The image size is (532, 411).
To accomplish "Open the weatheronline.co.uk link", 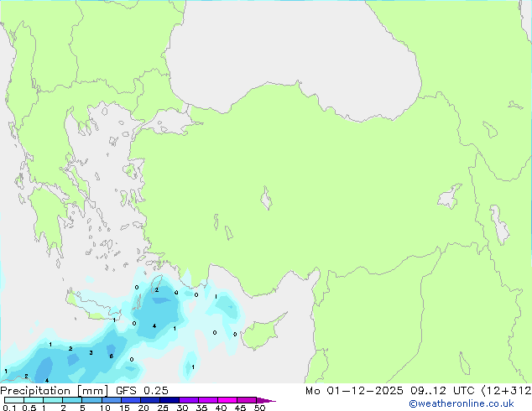I will click(462, 403).
